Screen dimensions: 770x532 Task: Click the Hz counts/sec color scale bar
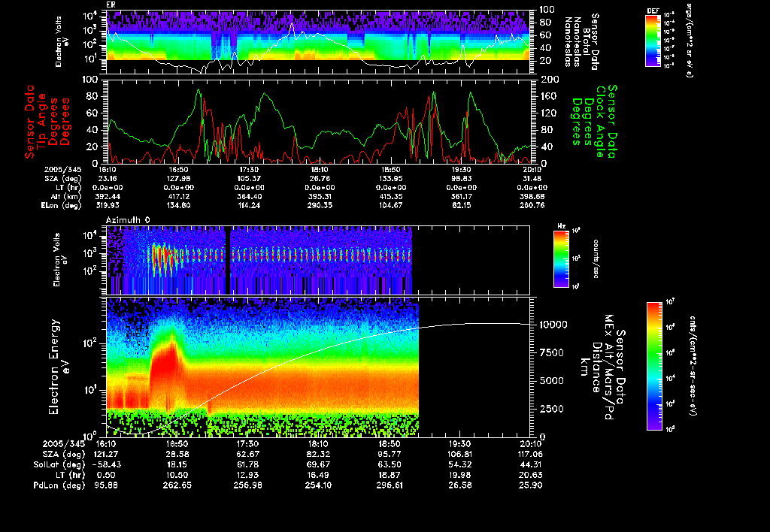(561, 258)
